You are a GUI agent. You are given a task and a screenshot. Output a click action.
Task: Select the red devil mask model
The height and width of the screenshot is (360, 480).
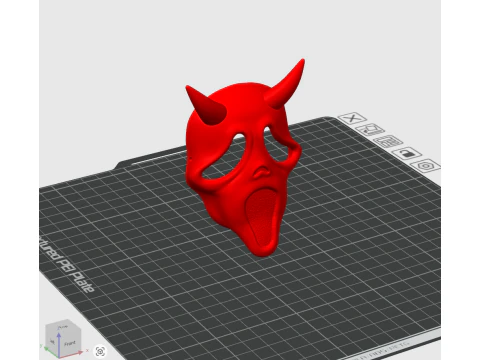point(245,157)
